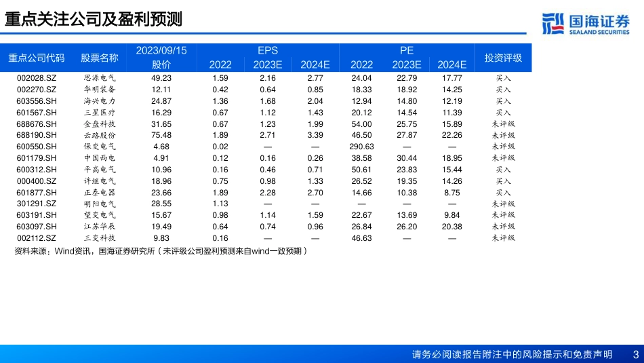Click the PE value 54.00
Image resolution: width=644 pixels, height=363 pixels.
point(361,124)
